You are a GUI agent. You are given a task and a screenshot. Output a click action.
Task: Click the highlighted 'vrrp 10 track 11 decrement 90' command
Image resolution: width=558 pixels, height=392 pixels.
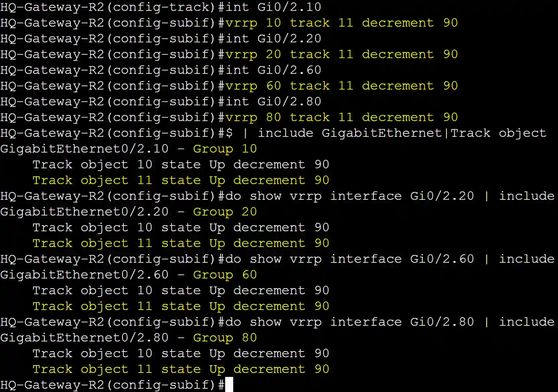pyautogui.click(x=342, y=23)
